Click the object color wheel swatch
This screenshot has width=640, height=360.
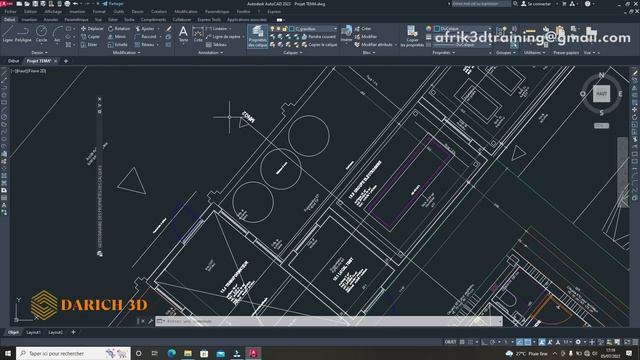[429, 29]
